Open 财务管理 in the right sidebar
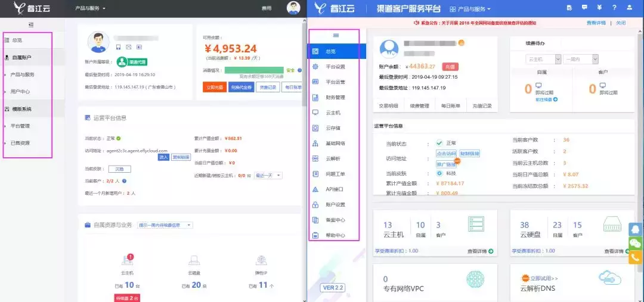This screenshot has width=644, height=302. [336, 97]
